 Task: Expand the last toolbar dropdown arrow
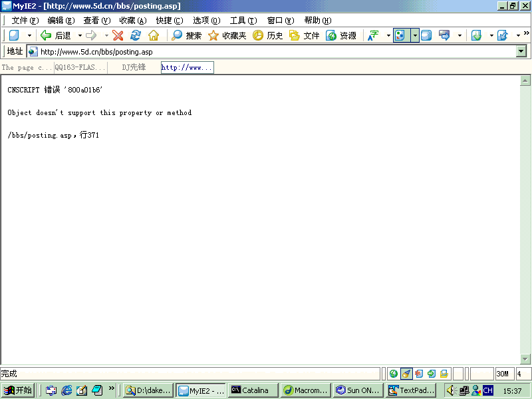click(518, 35)
